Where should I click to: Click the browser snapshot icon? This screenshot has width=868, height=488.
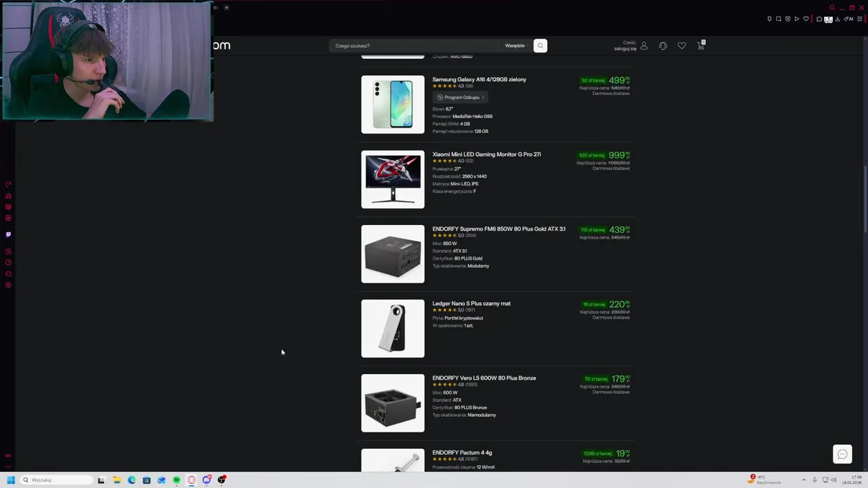(778, 19)
